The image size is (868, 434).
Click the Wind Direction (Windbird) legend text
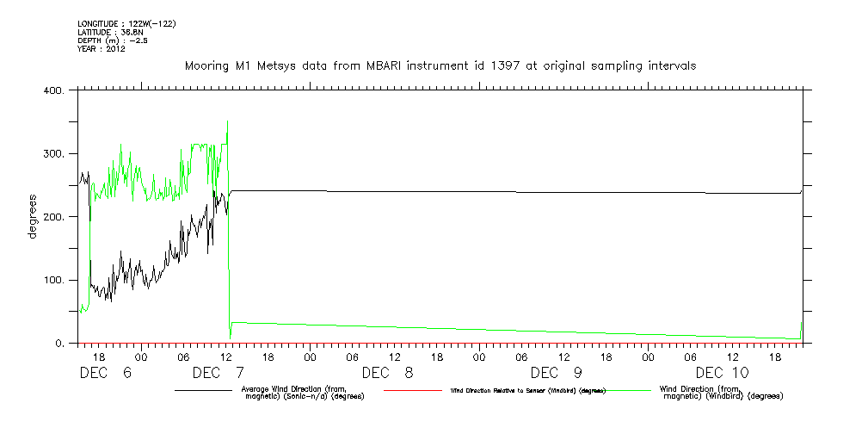point(722,393)
